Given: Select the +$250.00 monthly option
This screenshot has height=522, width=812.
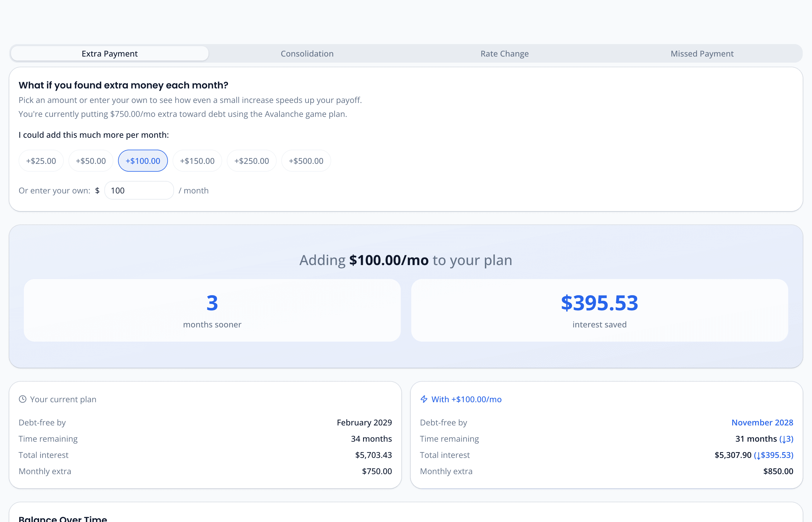Looking at the screenshot, I should pos(251,161).
